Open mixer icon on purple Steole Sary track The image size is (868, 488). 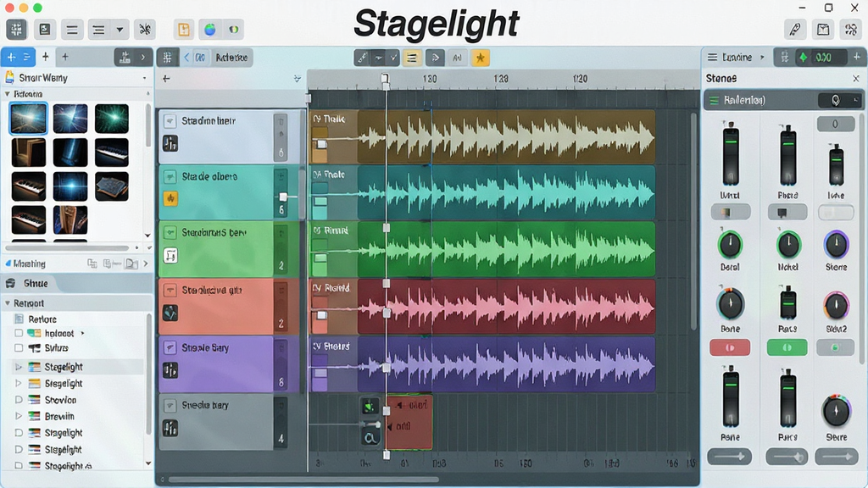pos(170,369)
